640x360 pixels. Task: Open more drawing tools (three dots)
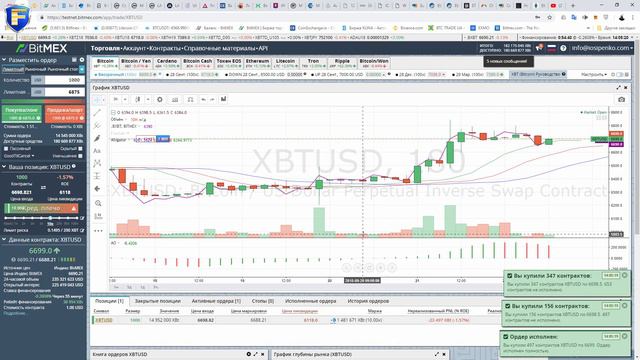98,231
